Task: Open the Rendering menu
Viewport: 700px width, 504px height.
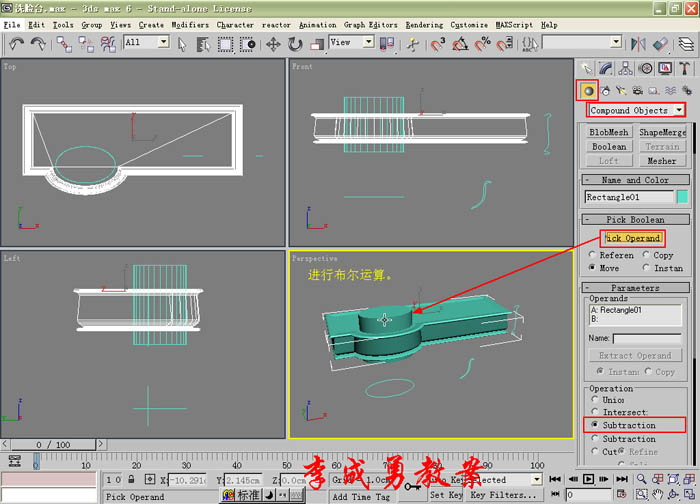Action: 424,25
